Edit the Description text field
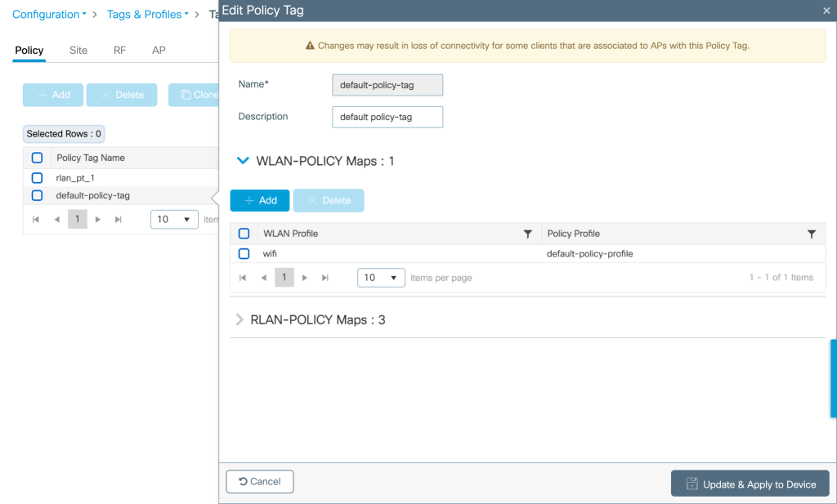This screenshot has width=837, height=504. [x=387, y=117]
